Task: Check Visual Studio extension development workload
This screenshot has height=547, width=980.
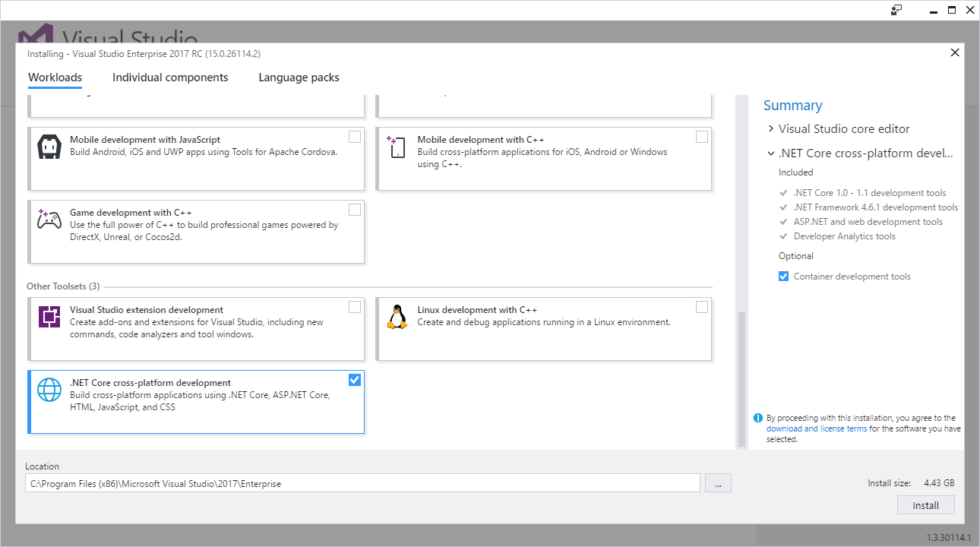Action: tap(355, 307)
